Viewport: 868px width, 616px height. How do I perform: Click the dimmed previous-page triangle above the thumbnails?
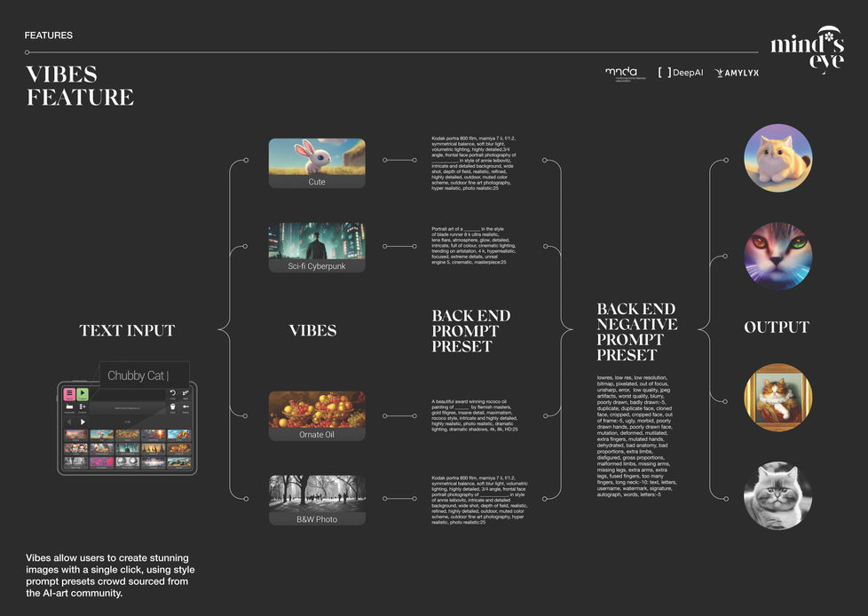point(69,422)
